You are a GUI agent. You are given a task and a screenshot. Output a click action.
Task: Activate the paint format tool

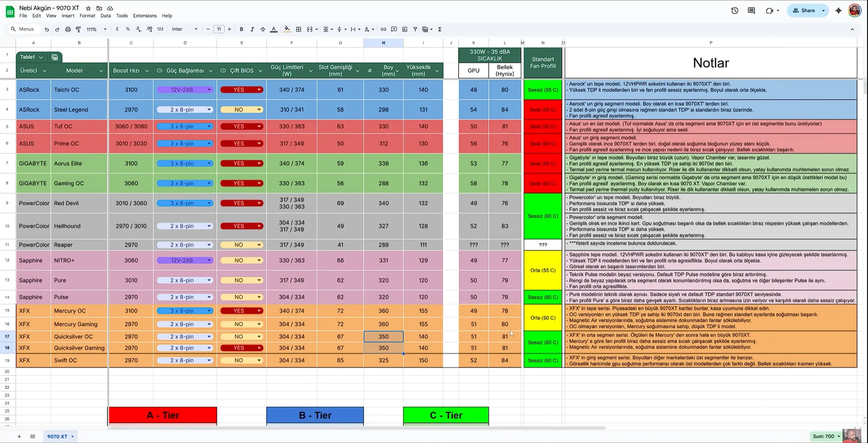point(78,29)
